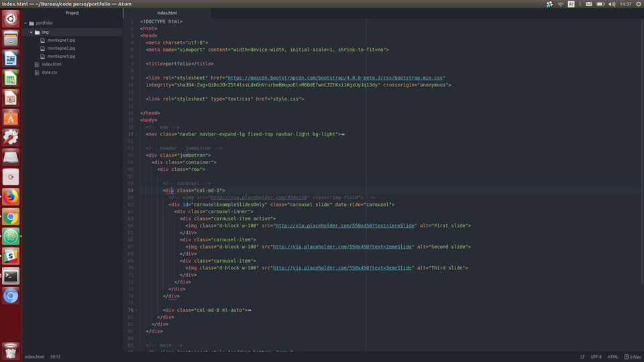Open the sound volume indicator
The height and width of the screenshot is (362, 644).
pos(612,4)
